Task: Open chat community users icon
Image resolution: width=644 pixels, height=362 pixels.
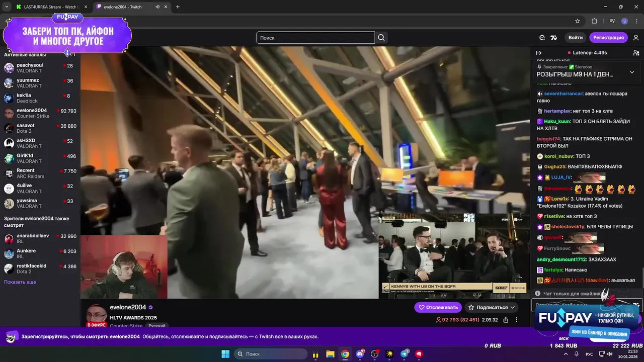Action: [x=636, y=53]
